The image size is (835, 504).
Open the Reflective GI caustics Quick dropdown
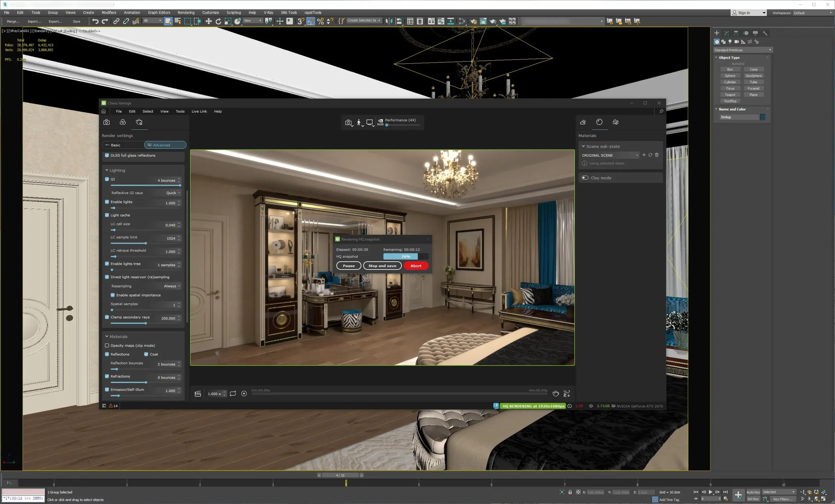coord(173,192)
